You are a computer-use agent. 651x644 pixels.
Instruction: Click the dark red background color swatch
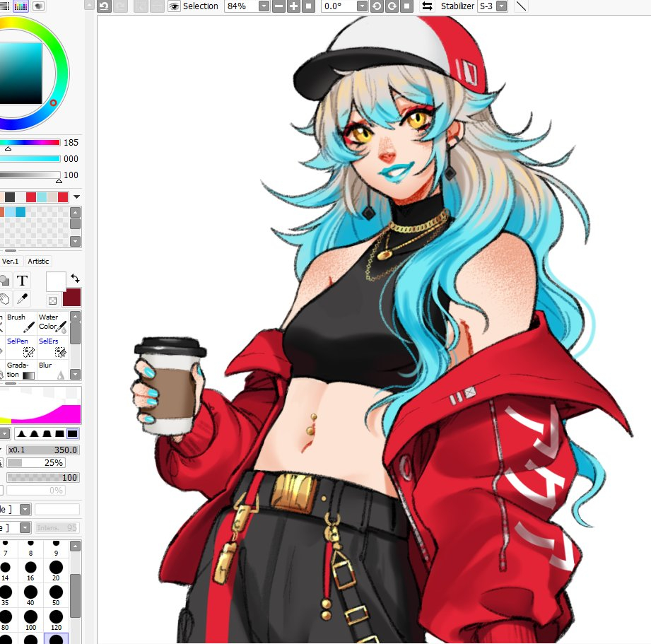72,298
